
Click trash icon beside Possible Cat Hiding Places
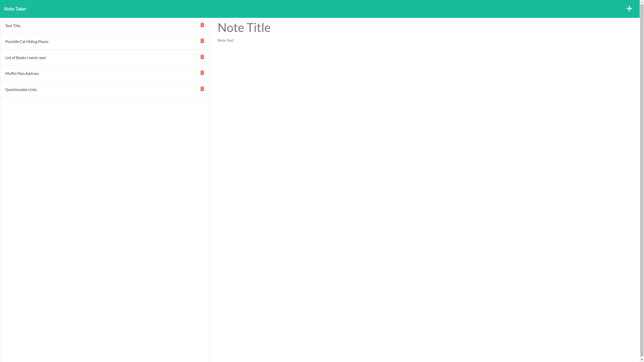pos(202,41)
